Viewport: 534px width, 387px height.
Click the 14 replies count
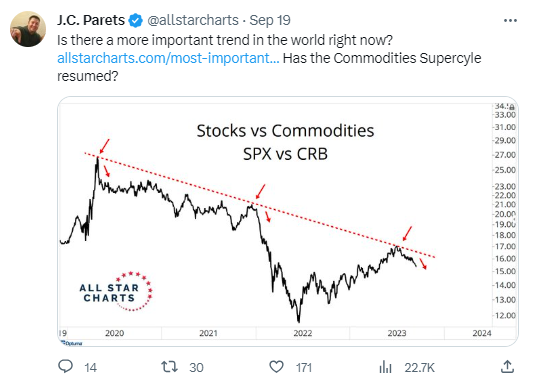coord(91,368)
